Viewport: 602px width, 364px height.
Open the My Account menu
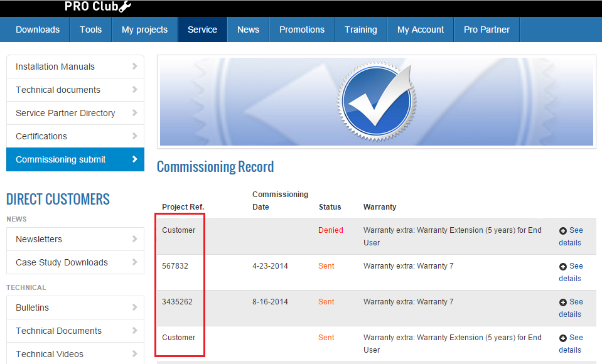coord(420,29)
